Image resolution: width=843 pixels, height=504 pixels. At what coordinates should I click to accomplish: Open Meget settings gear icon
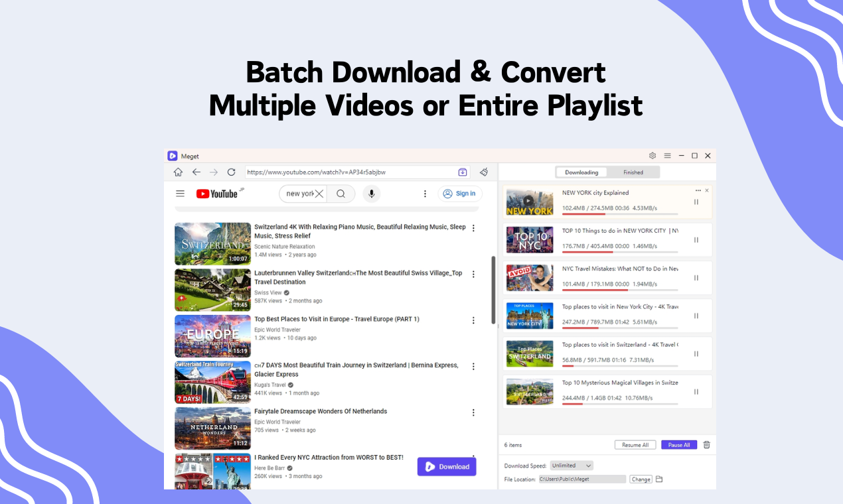pyautogui.click(x=652, y=156)
